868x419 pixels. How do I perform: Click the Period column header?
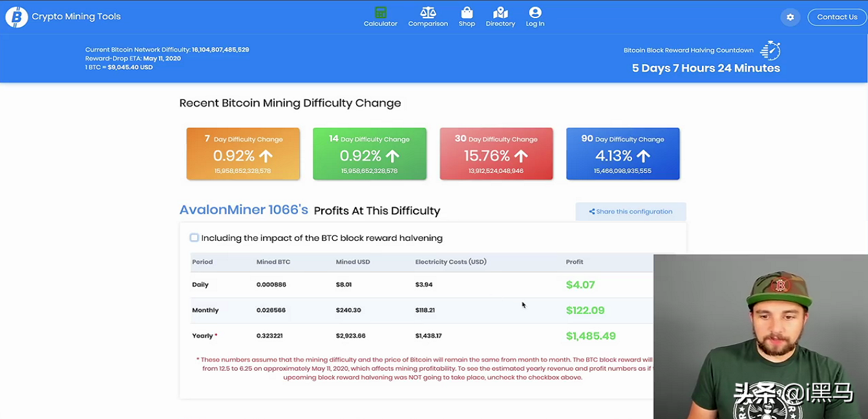point(202,262)
